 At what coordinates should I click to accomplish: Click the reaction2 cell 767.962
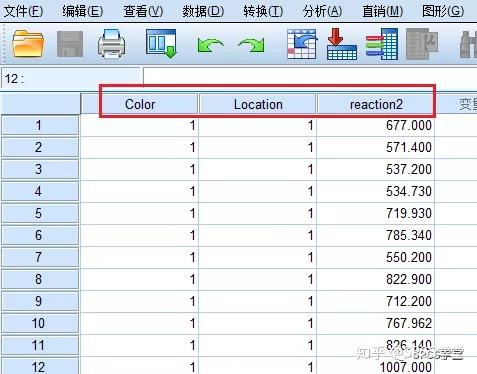(x=376, y=323)
